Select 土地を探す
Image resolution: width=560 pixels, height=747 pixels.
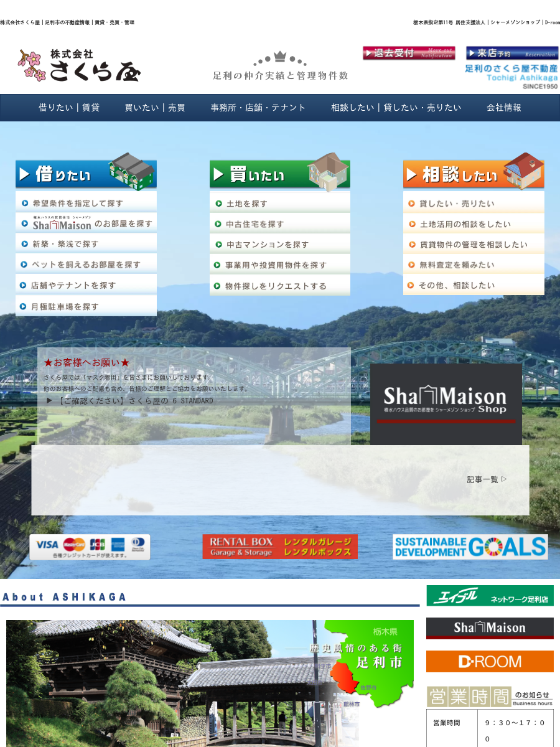(280, 203)
